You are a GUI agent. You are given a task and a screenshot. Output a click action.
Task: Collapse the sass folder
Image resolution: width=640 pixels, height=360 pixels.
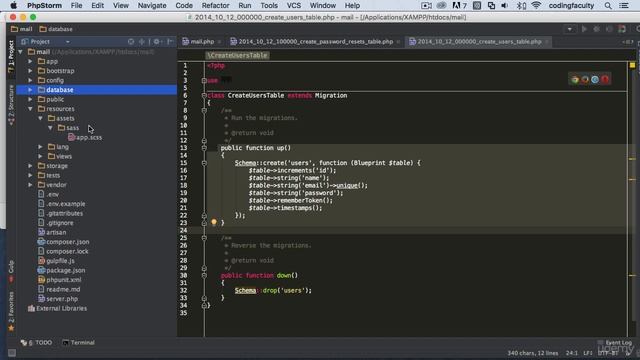click(x=50, y=128)
